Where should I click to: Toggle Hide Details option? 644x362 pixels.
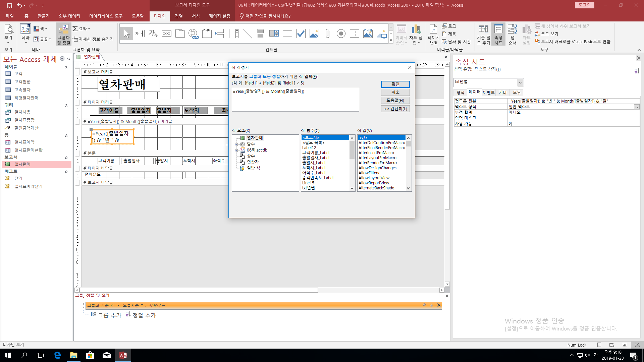pyautogui.click(x=94, y=39)
